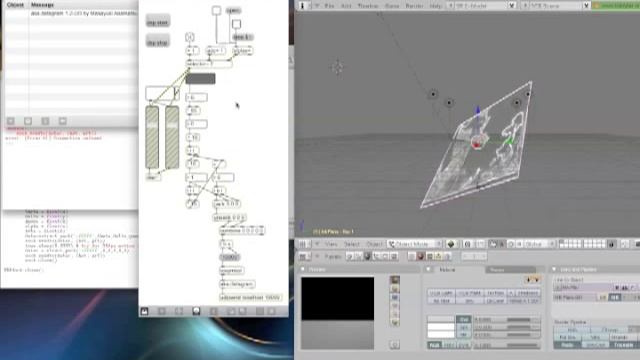Open the Panels menu in buttons header
Image resolution: width=640 pixels, height=360 pixels.
[x=333, y=256]
